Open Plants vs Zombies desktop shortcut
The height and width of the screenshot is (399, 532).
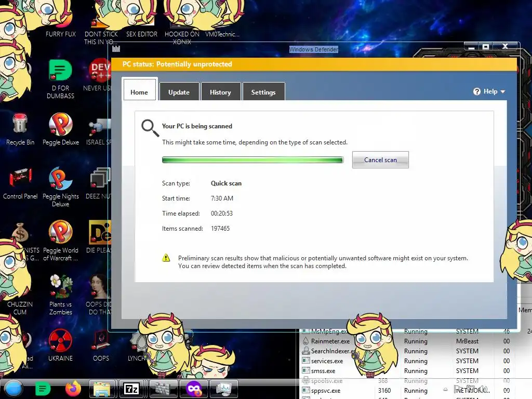[61, 295]
